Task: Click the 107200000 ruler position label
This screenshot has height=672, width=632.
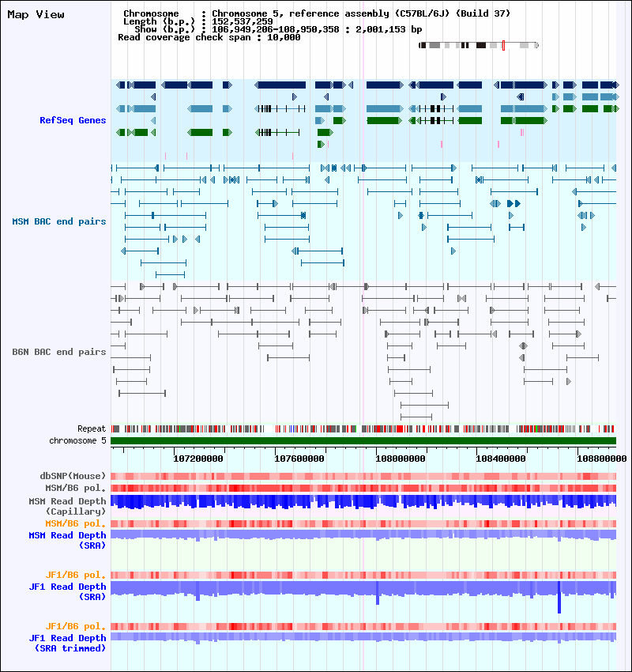Action: pos(197,459)
